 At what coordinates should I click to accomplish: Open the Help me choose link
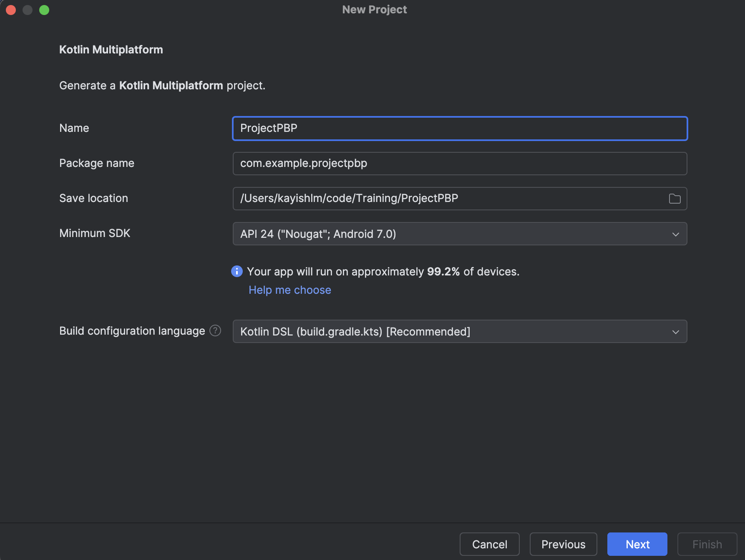pos(289,290)
